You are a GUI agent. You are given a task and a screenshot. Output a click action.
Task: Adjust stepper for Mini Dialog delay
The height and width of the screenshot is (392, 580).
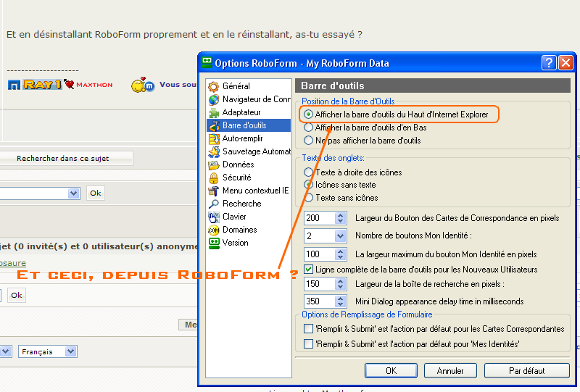[x=340, y=301]
